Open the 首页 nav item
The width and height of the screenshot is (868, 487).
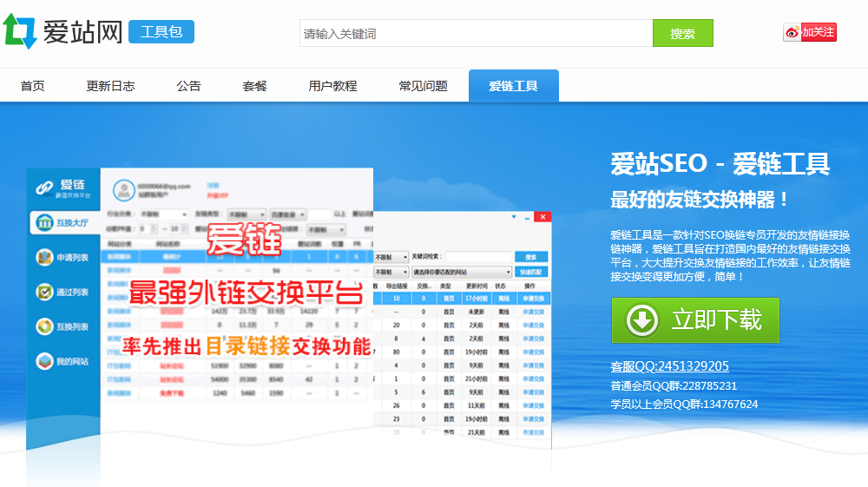(x=33, y=86)
